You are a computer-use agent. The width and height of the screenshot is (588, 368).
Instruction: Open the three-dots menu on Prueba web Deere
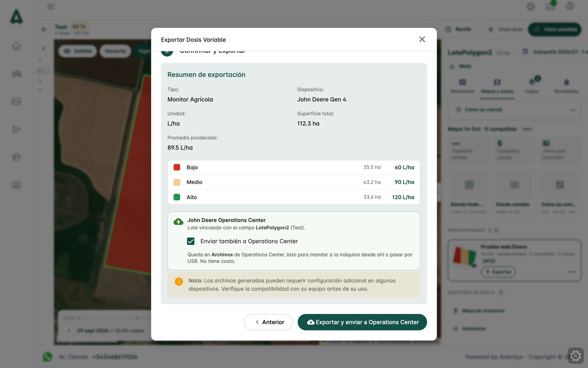(x=572, y=272)
